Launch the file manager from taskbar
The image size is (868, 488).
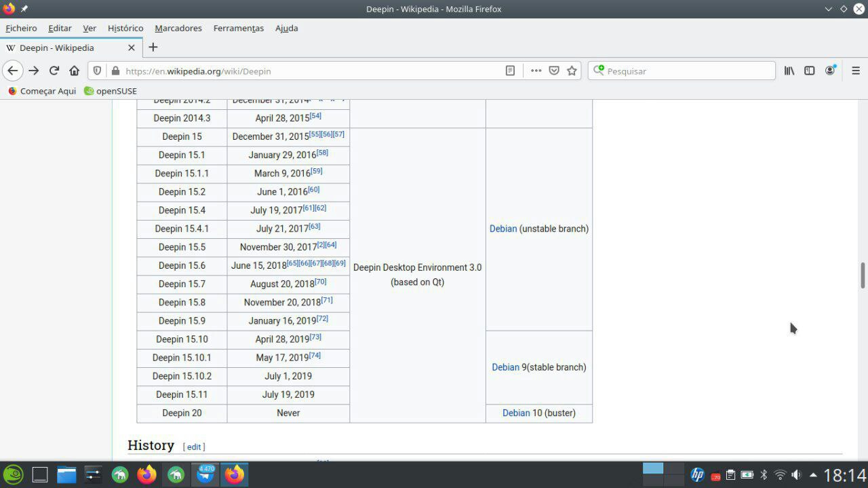point(66,474)
